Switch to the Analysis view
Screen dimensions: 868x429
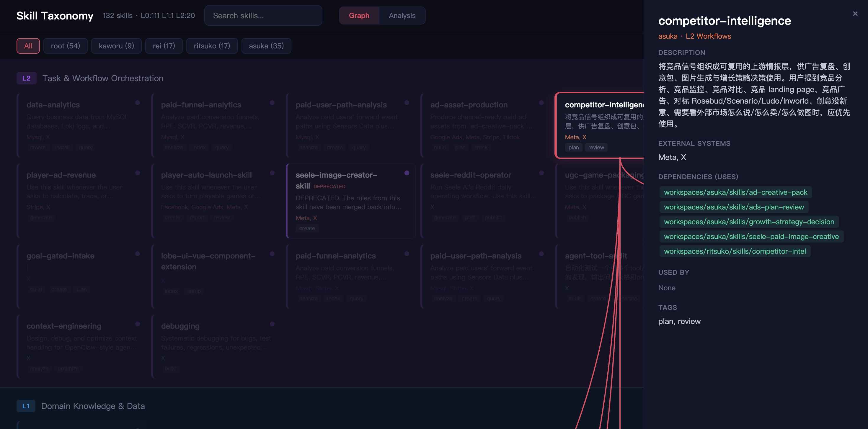[402, 15]
